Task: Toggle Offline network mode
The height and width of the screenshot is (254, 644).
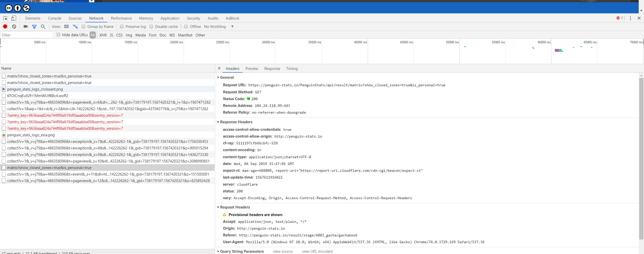Action: (x=186, y=26)
